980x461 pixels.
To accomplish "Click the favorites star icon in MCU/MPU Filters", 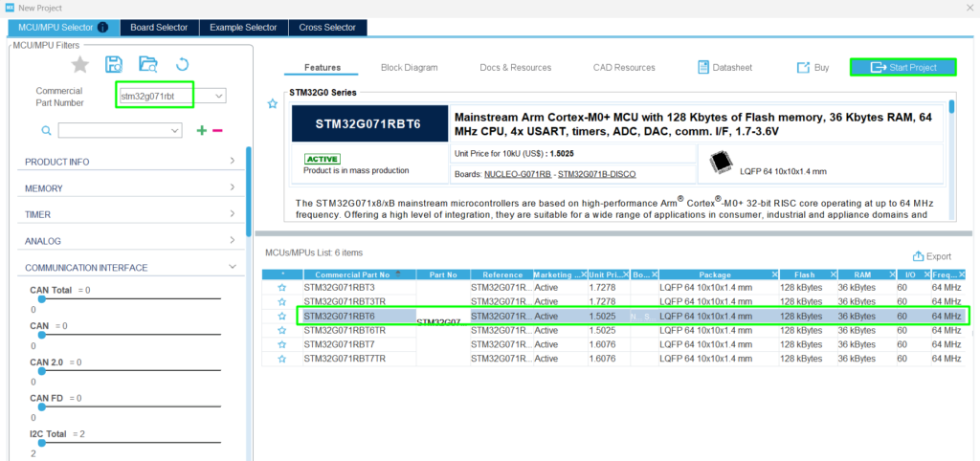I will [x=80, y=64].
